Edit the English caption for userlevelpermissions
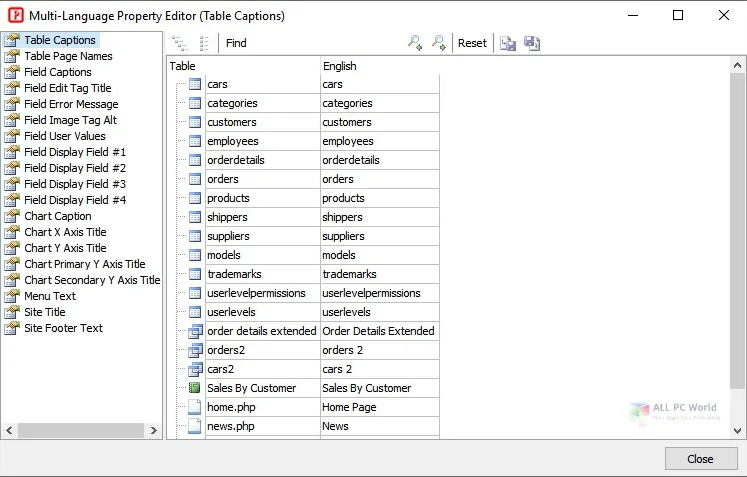The height and width of the screenshot is (477, 747). 380,293
